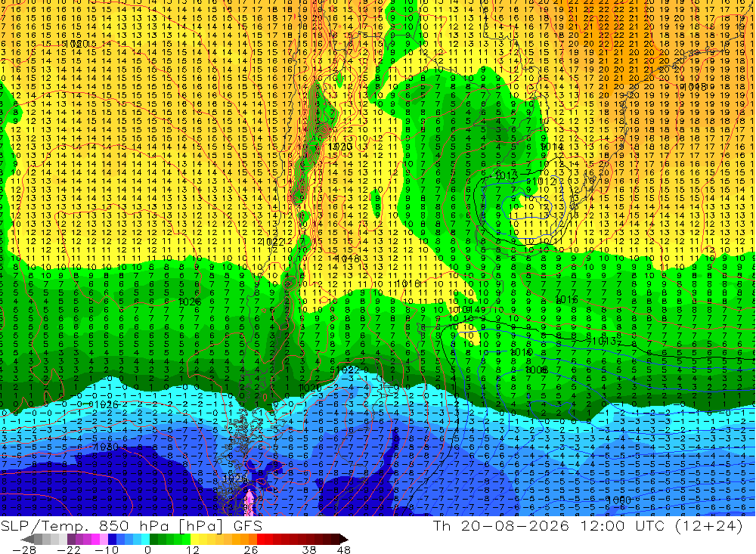This screenshot has height=554, width=756.
Task: Click the dark purple swatch in the color bar
Action: click(x=71, y=539)
